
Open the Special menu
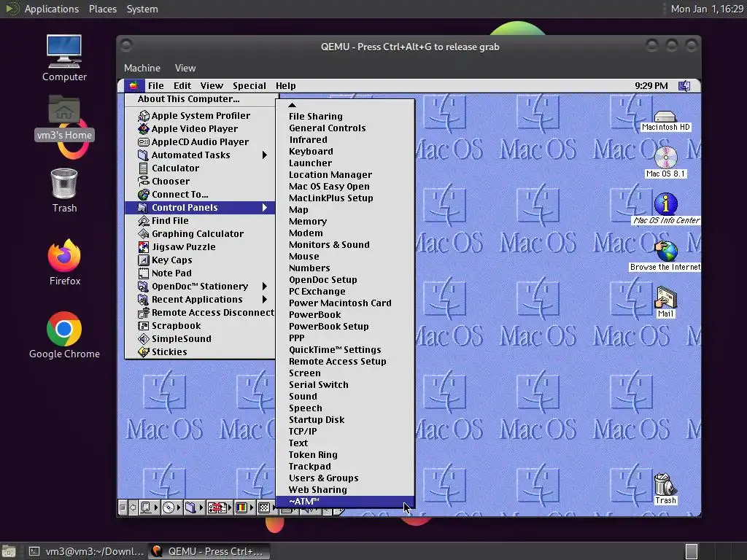(x=249, y=86)
